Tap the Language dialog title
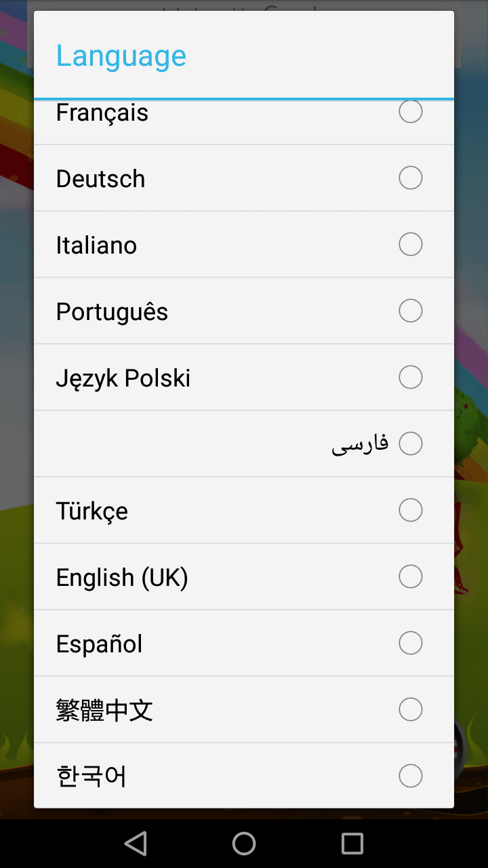488x868 pixels. 121,56
